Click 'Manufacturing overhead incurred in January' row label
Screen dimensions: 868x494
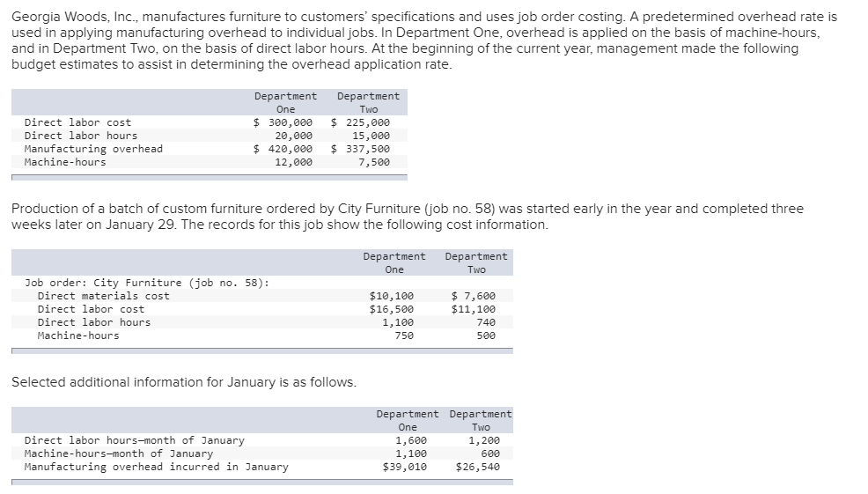point(156,467)
